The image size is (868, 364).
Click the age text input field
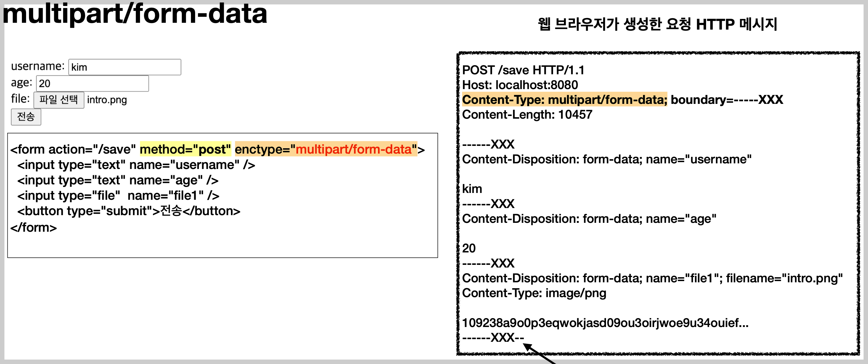click(x=92, y=83)
